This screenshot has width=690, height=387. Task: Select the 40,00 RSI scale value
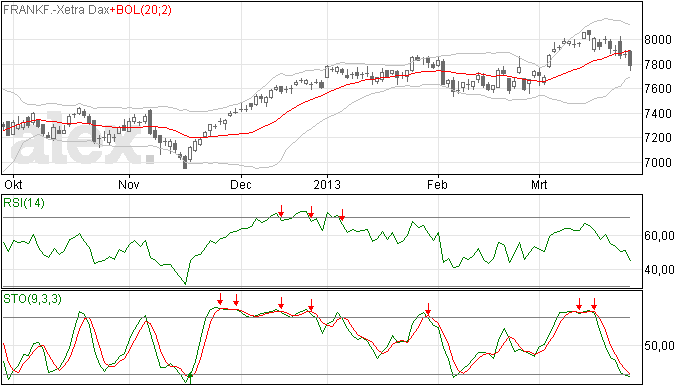(659, 269)
